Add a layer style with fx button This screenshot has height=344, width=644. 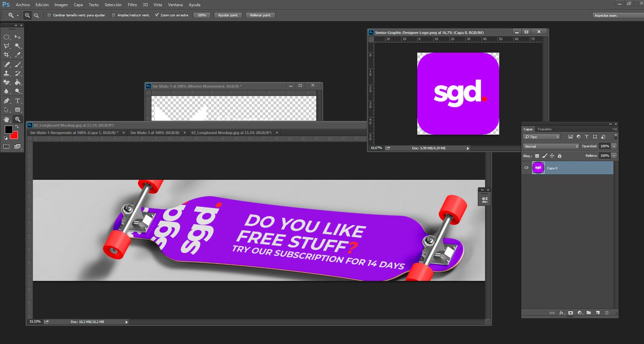coord(561,313)
